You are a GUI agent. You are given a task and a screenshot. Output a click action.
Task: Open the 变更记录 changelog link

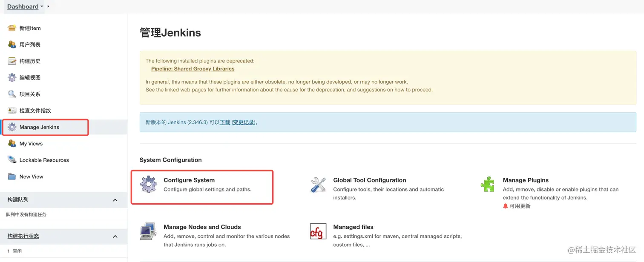tap(243, 122)
